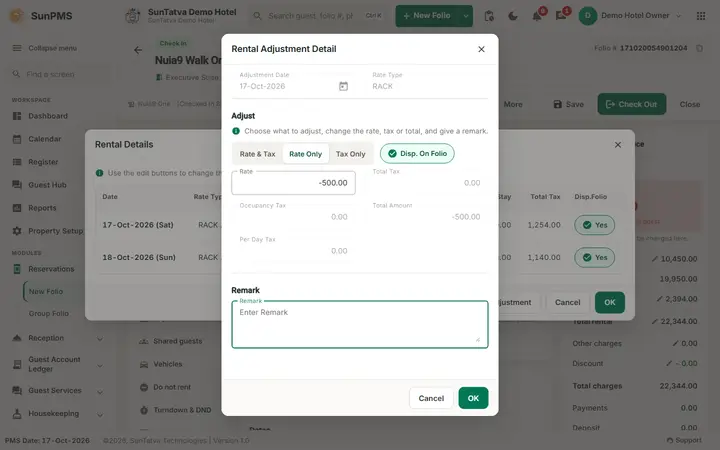The image size is (720, 450).
Task: Select Do not rent in folio sections
Action: (x=165, y=387)
